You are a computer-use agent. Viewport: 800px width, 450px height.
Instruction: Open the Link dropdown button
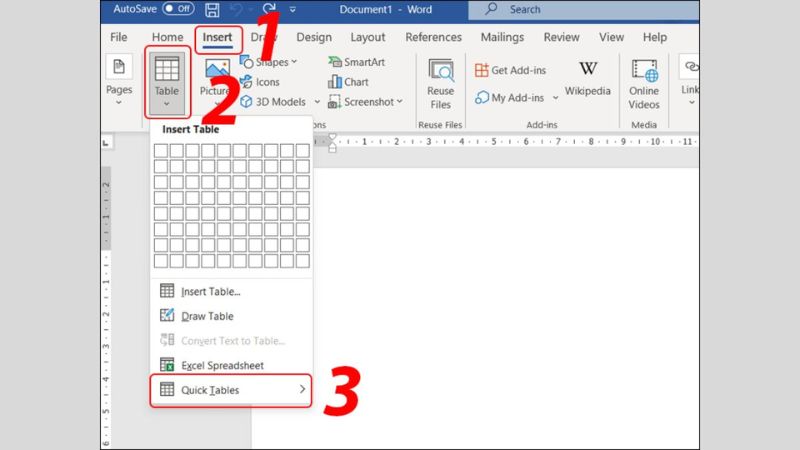pyautogui.click(x=689, y=82)
